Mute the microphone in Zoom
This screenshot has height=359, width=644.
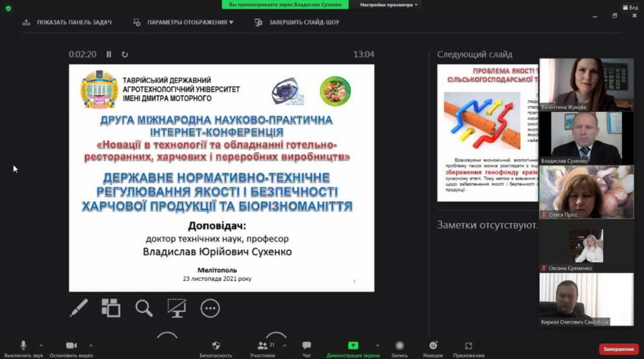click(x=23, y=349)
